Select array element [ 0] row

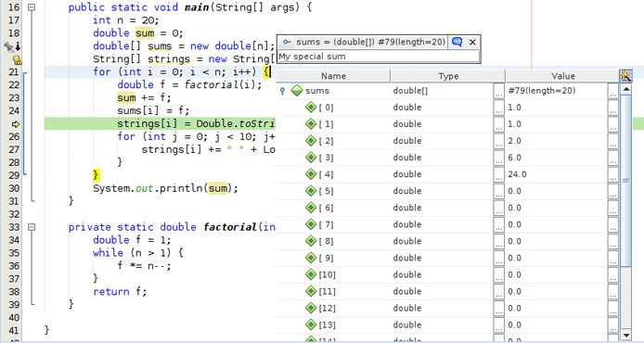(447, 108)
